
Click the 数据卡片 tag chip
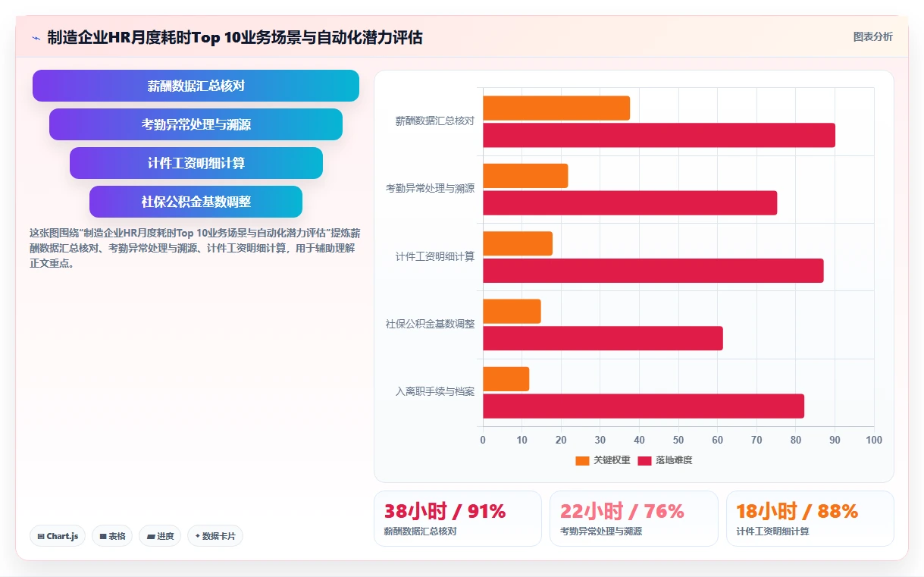[215, 536]
